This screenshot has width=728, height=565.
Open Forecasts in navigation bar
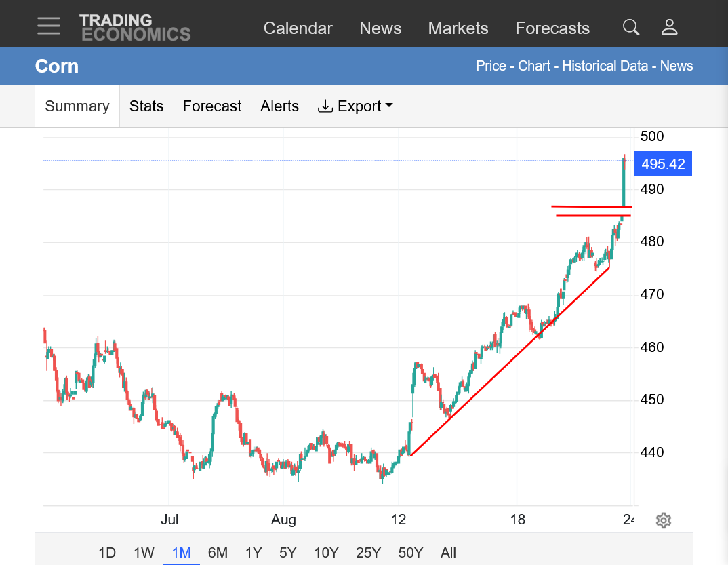(552, 28)
